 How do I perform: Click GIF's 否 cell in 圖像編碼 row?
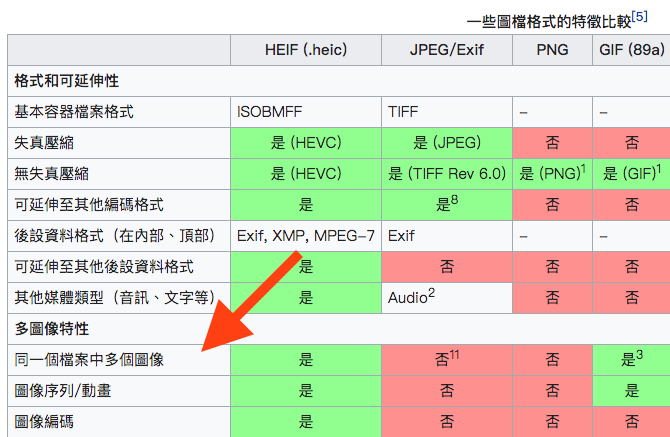coord(632,422)
